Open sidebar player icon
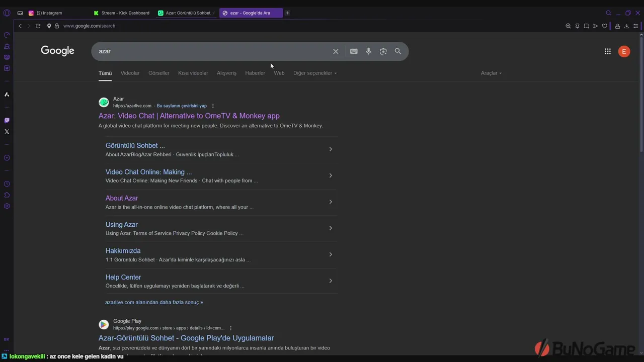644x362 pixels. (7, 157)
